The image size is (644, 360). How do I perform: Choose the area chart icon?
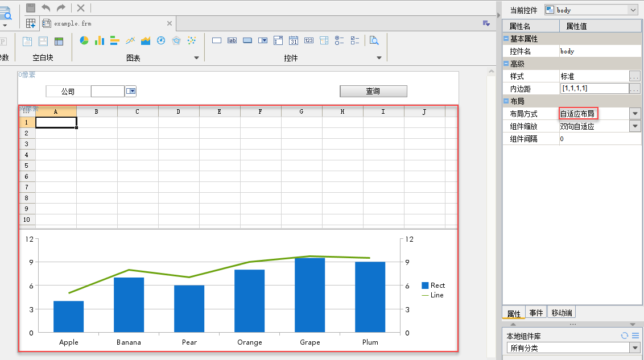tap(146, 40)
